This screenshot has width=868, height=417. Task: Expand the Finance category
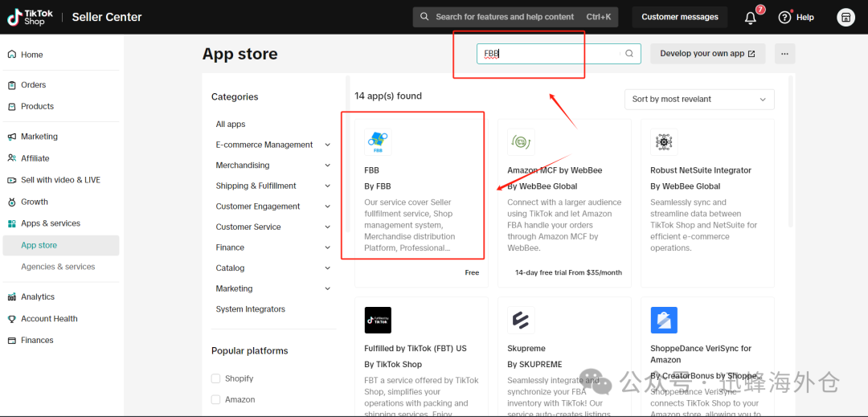click(x=327, y=247)
